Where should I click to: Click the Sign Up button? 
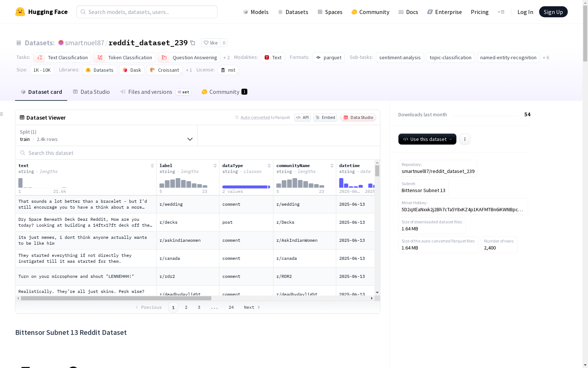(553, 12)
